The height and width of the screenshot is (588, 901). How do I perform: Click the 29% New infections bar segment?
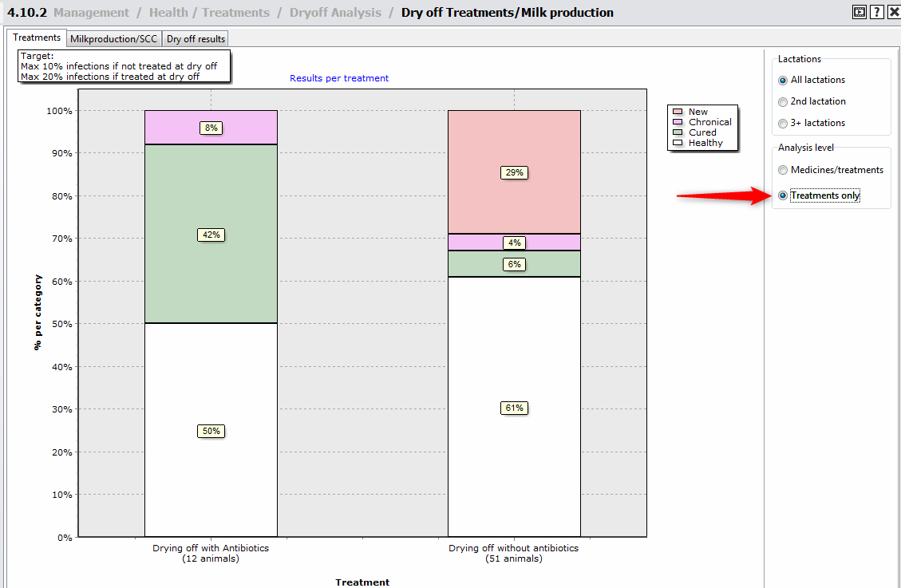pyautogui.click(x=514, y=199)
